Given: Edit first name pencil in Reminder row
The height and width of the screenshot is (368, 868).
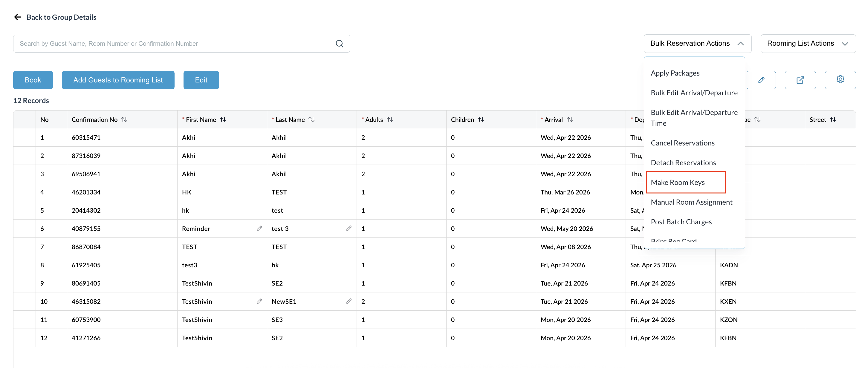Looking at the screenshot, I should [259, 228].
